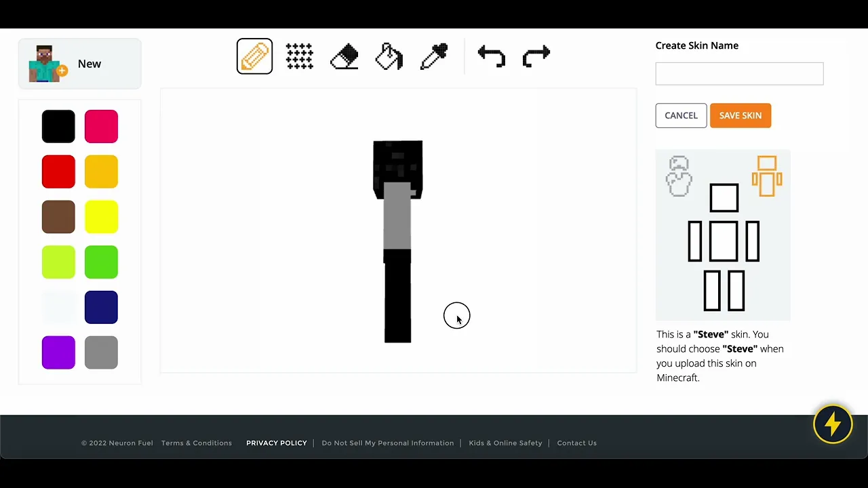Viewport: 868px width, 488px height.
Task: Select the torso part in skin diagram
Action: point(724,241)
